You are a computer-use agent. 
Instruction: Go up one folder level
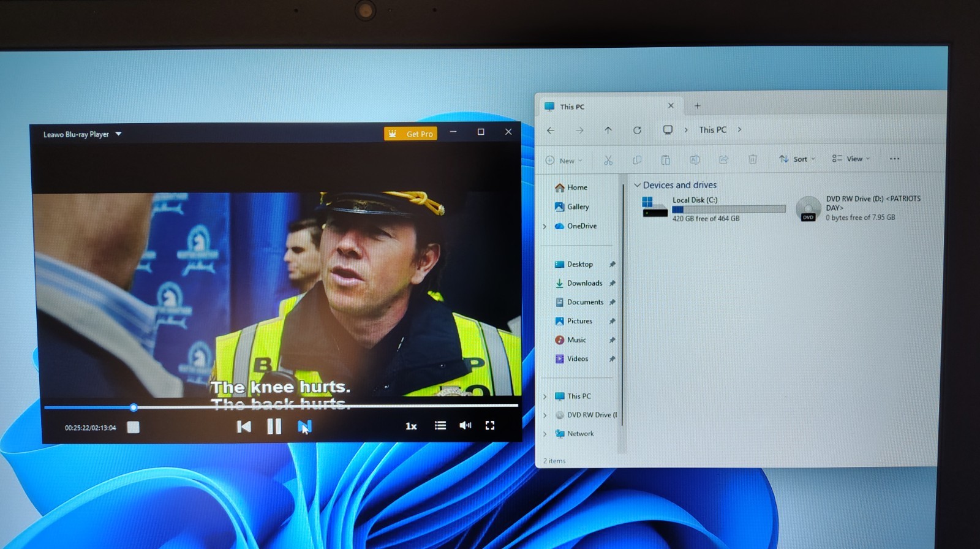coord(608,130)
